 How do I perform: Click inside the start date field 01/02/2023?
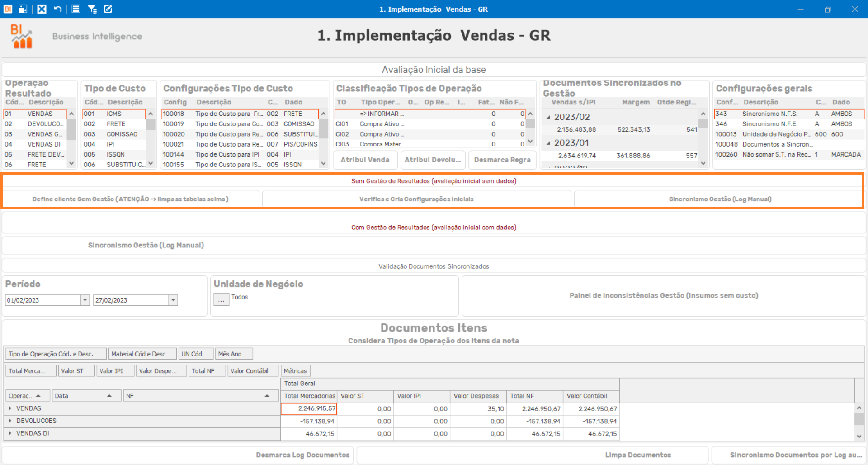pyautogui.click(x=43, y=300)
